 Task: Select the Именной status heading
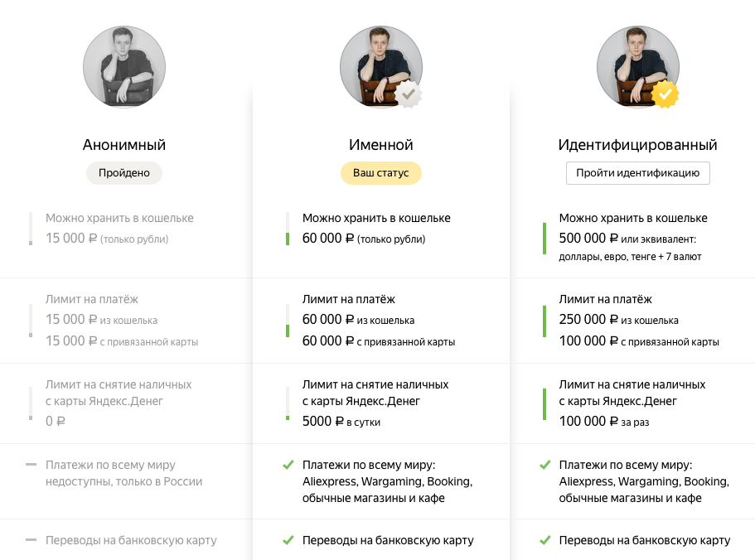click(x=381, y=145)
